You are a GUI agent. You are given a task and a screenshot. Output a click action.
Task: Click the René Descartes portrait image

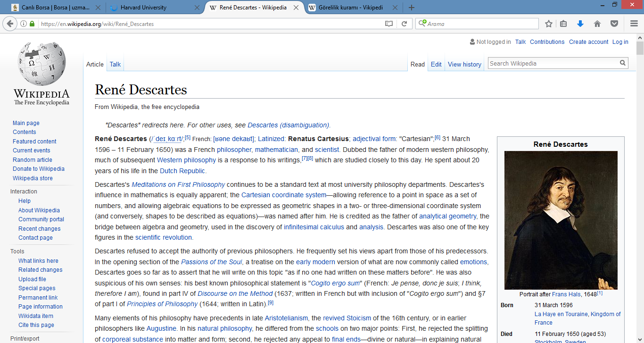561,220
